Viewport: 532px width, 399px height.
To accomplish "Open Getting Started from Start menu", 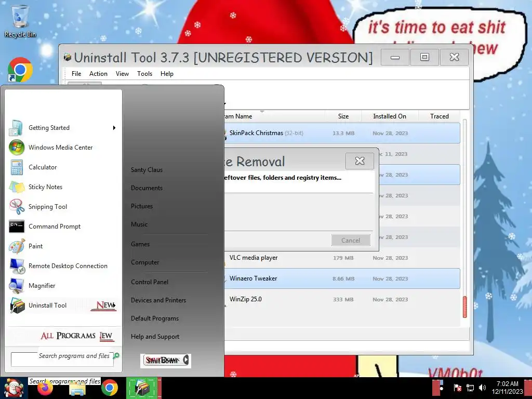I will [x=63, y=128].
